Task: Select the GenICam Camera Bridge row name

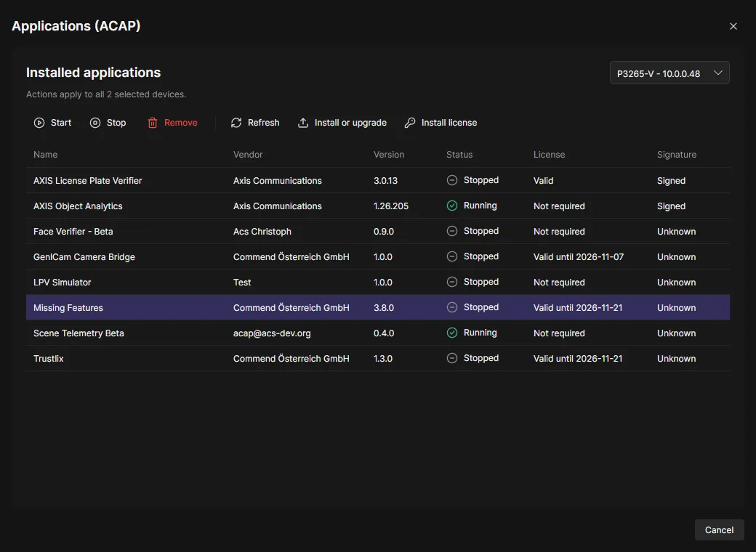Action: coord(84,257)
